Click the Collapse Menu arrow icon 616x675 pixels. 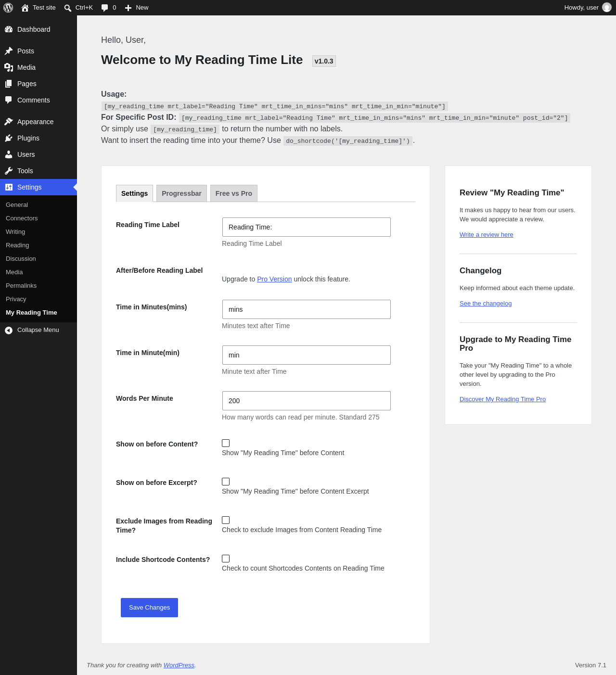coord(9,330)
